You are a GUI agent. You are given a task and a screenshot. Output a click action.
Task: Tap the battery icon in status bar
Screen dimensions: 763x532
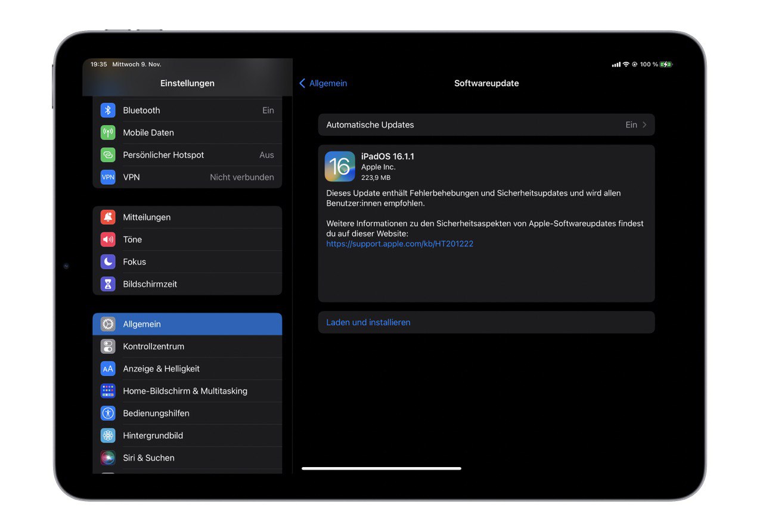pos(666,64)
